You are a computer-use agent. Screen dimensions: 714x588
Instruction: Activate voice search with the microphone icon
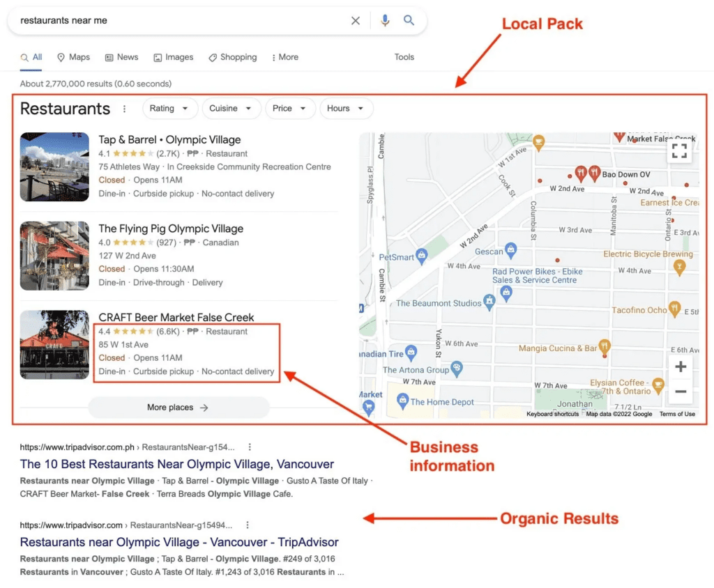(x=385, y=20)
